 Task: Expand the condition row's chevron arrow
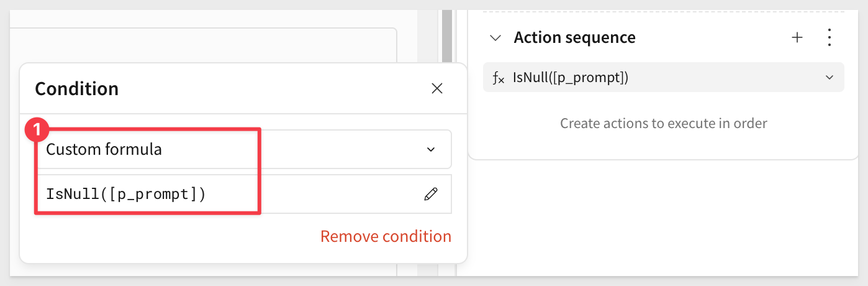(829, 78)
